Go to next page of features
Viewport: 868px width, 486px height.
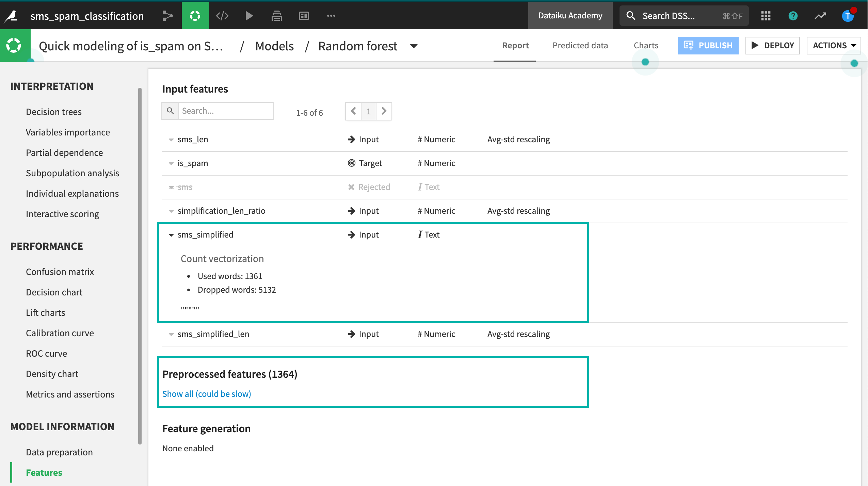click(x=384, y=111)
